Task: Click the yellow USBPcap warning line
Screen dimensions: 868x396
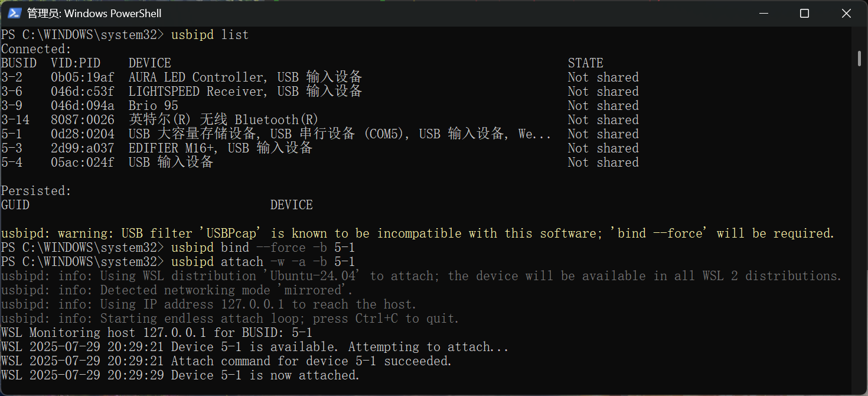Action: pos(418,233)
